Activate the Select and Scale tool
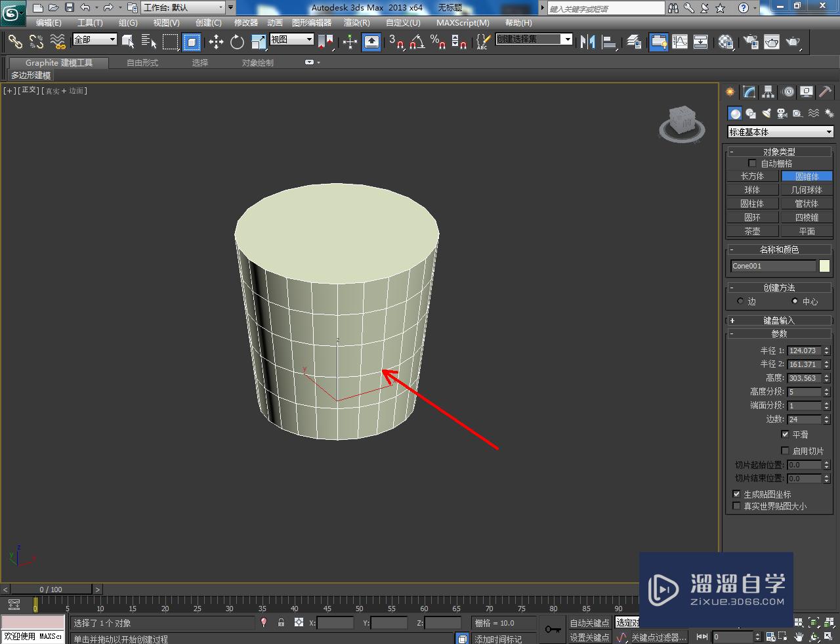The image size is (840, 644). click(x=259, y=42)
